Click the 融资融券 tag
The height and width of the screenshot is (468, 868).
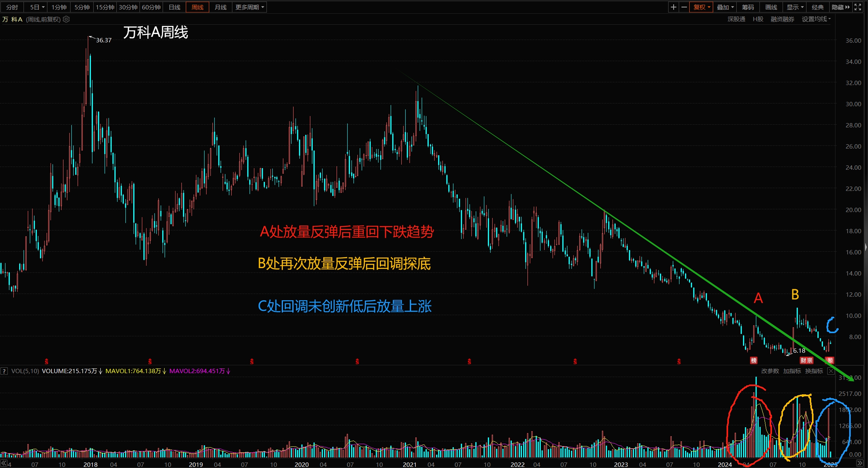click(782, 19)
